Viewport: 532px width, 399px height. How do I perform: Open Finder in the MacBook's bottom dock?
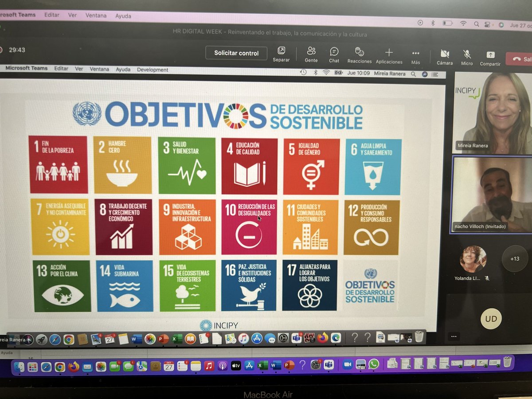coord(19,367)
